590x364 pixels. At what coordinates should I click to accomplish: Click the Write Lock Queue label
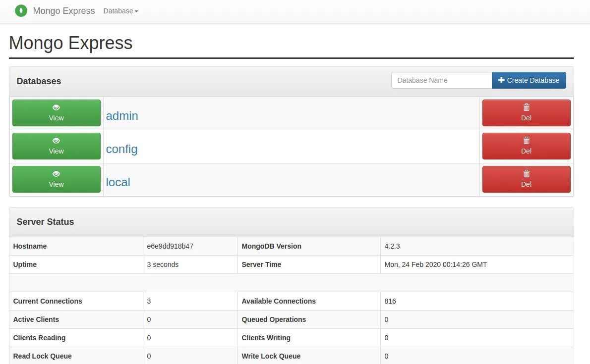tap(271, 356)
